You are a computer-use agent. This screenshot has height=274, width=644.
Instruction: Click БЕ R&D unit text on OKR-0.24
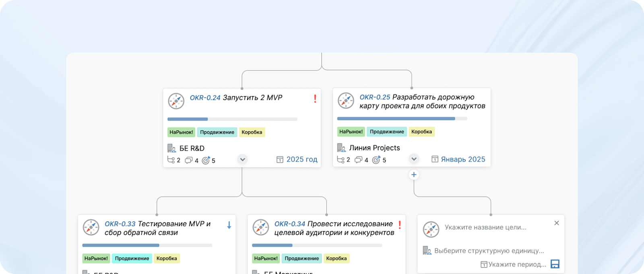coord(192,148)
